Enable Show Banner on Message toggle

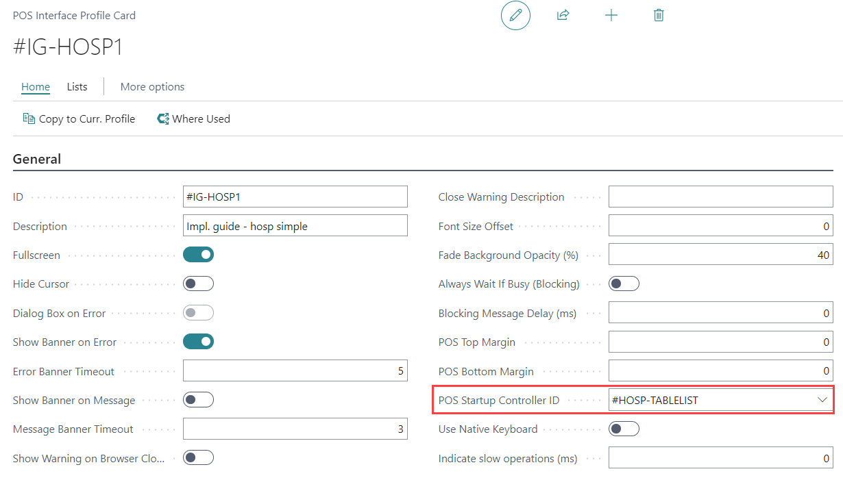[x=198, y=400]
